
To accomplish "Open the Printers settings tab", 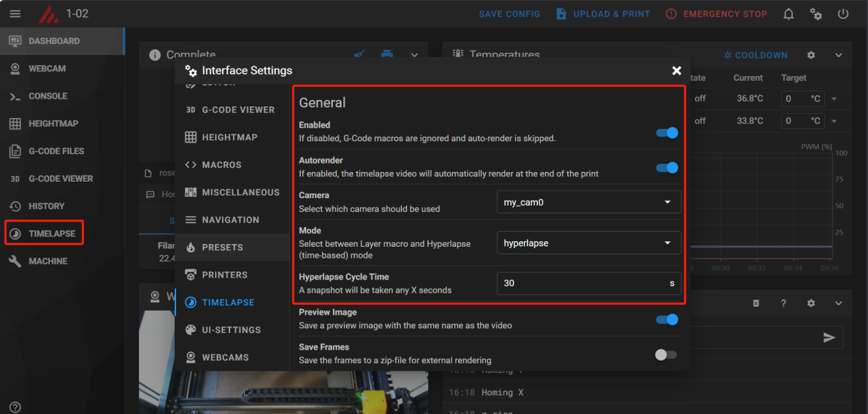I will click(232, 275).
